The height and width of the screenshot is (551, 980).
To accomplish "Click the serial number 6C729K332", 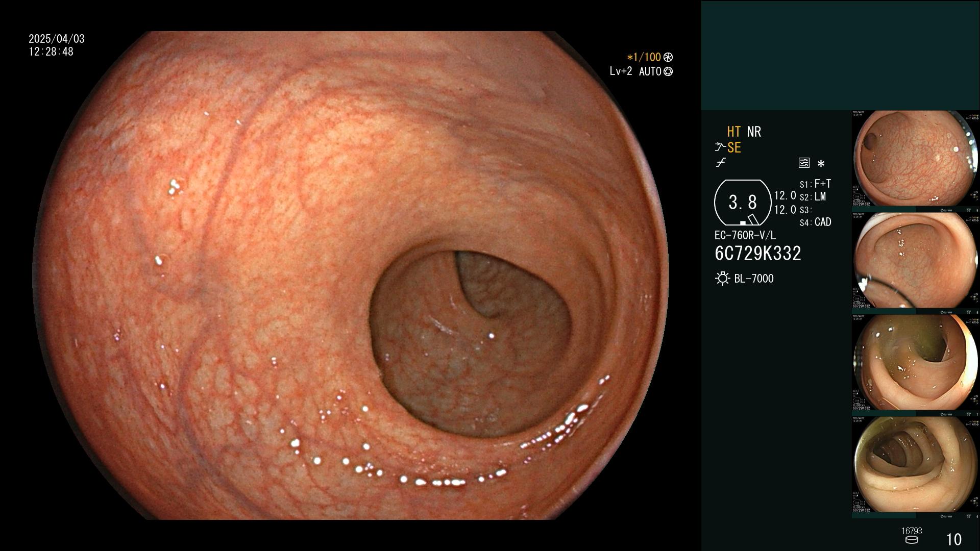I will (x=758, y=253).
